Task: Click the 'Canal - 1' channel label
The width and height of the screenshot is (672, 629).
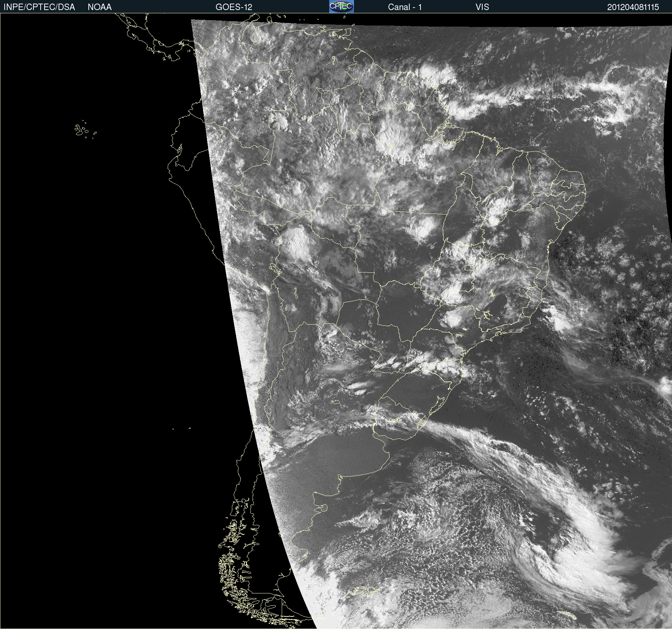Action: pyautogui.click(x=405, y=7)
